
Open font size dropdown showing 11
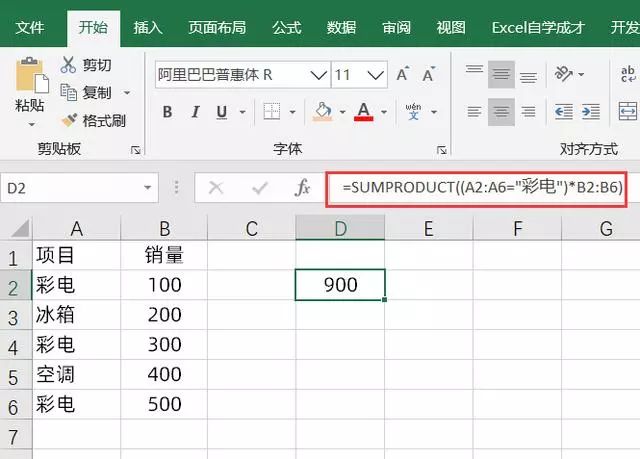[x=375, y=75]
